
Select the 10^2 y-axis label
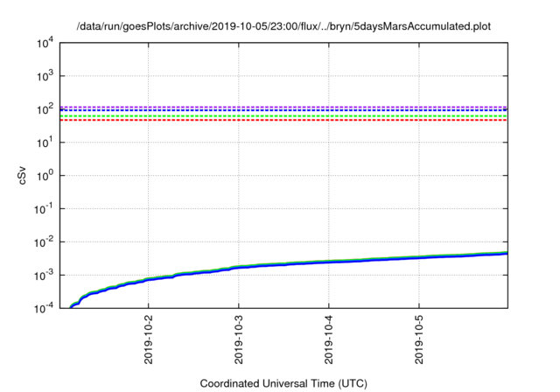tap(45, 108)
